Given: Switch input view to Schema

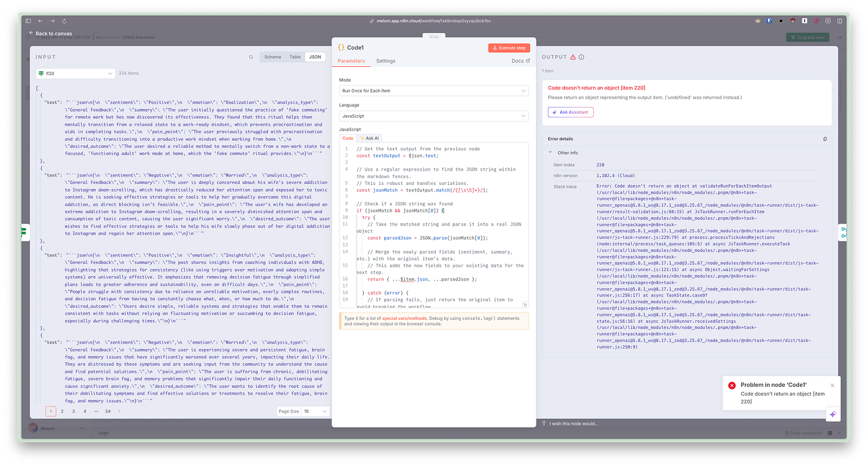Looking at the screenshot, I should [x=272, y=57].
